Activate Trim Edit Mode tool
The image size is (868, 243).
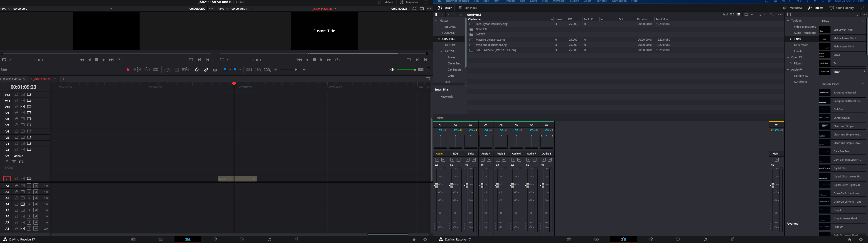pos(138,70)
